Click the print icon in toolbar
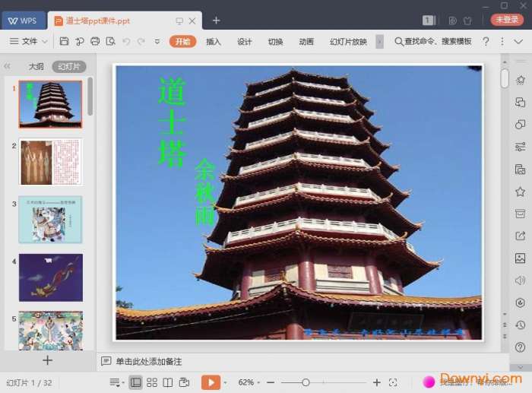The width and height of the screenshot is (532, 393). click(x=95, y=41)
